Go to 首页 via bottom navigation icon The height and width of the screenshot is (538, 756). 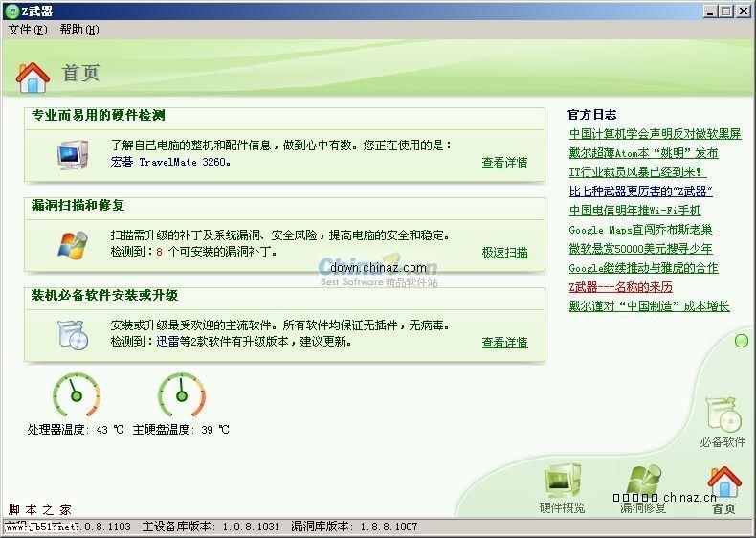(723, 489)
